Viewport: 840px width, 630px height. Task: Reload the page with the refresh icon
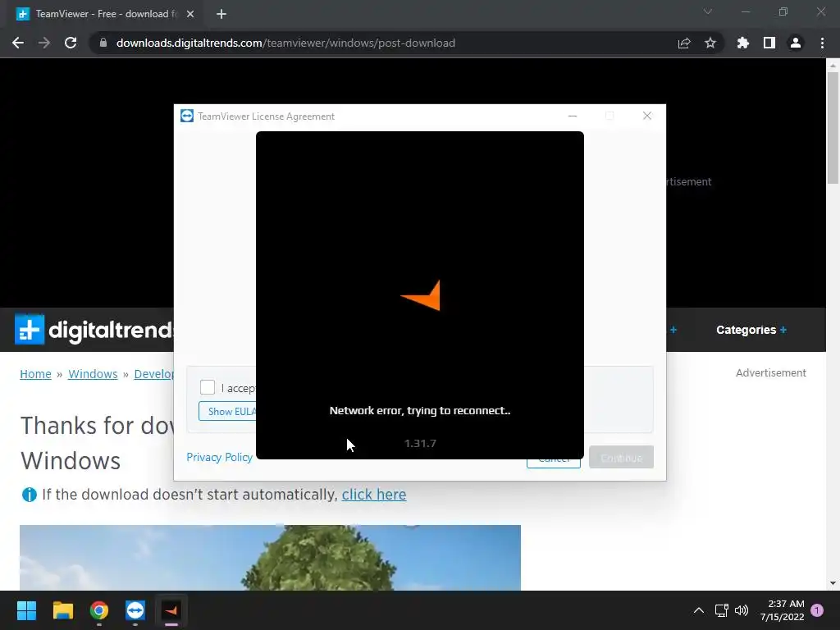71,43
